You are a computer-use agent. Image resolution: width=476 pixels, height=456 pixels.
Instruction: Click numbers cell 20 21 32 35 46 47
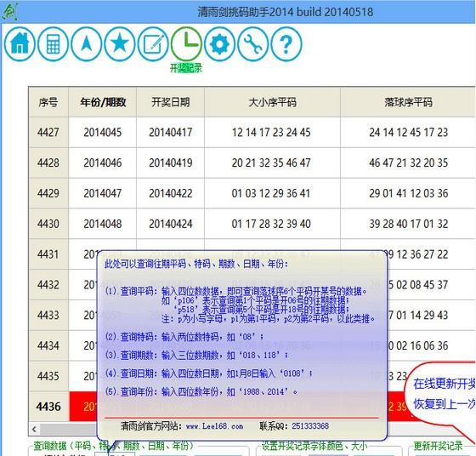coord(271,162)
